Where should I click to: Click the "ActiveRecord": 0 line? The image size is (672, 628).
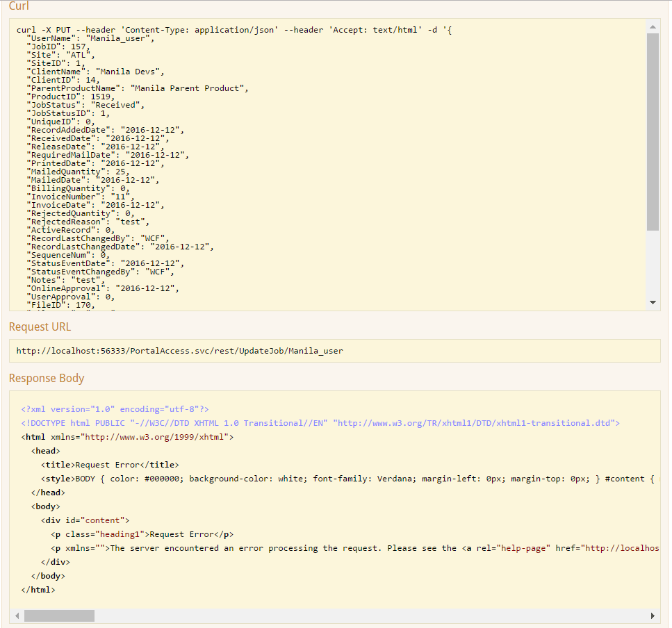(x=70, y=231)
